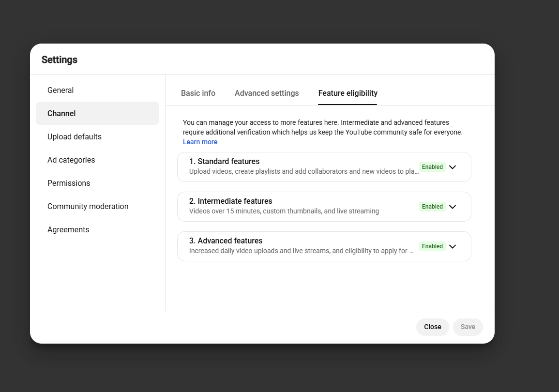Expand the Advanced features chevron
The height and width of the screenshot is (392, 559).
click(x=453, y=246)
